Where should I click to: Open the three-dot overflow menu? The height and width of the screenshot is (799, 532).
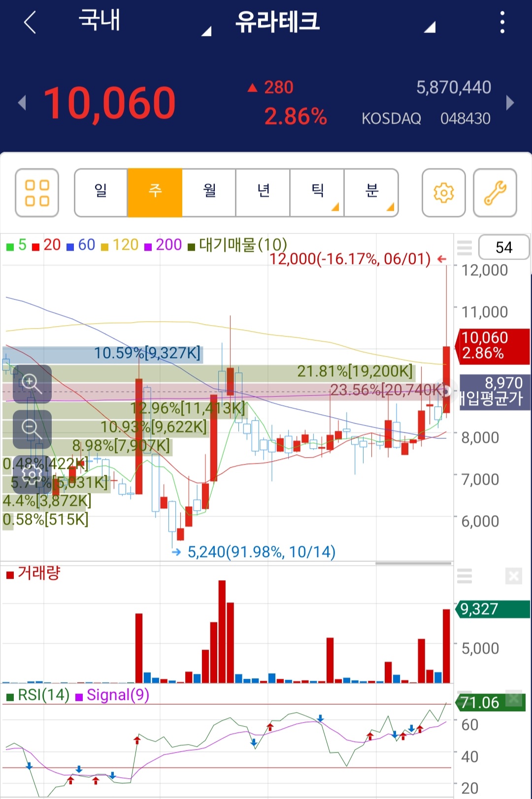click(502, 23)
